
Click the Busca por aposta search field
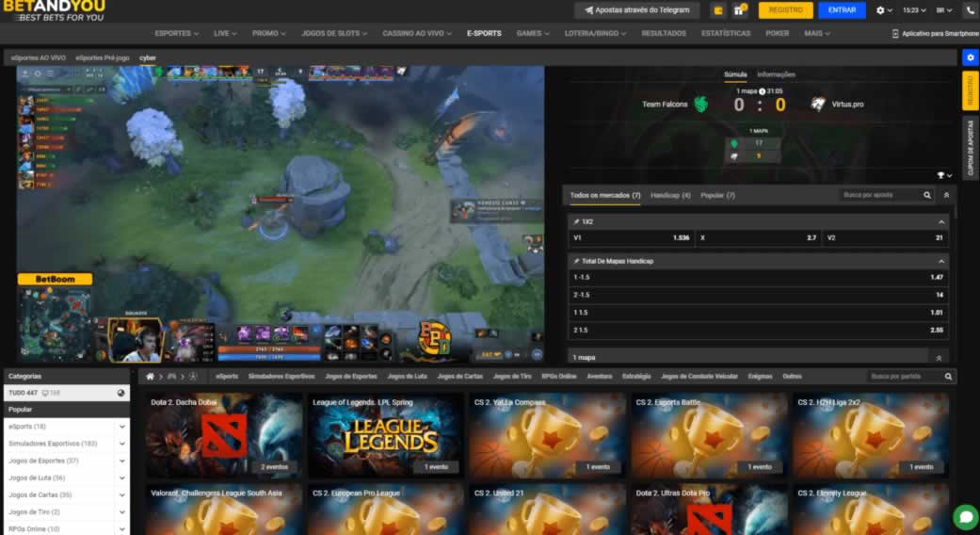pyautogui.click(x=879, y=195)
